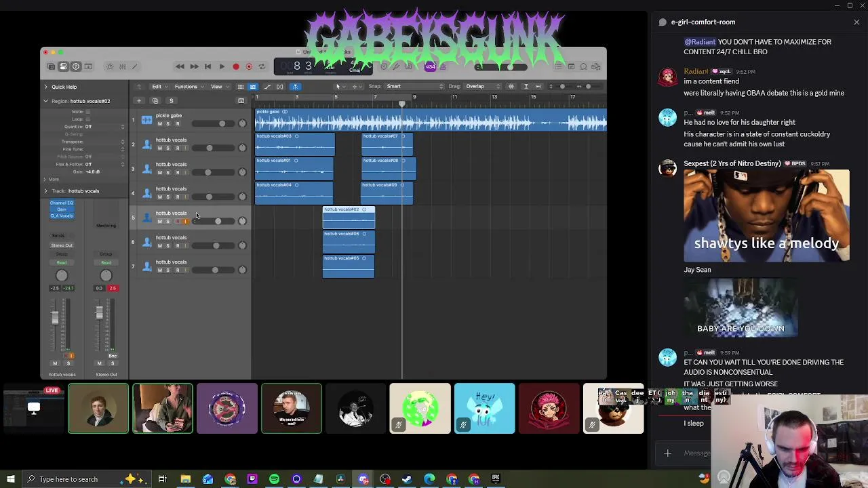Click the Capture Recording button
The width and height of the screenshot is (868, 488).
pyautogui.click(x=249, y=66)
